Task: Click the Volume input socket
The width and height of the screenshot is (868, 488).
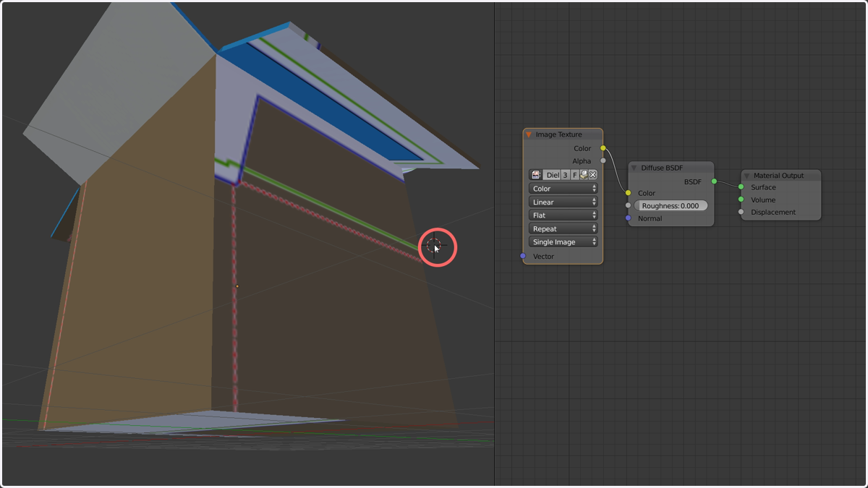Action: point(741,200)
